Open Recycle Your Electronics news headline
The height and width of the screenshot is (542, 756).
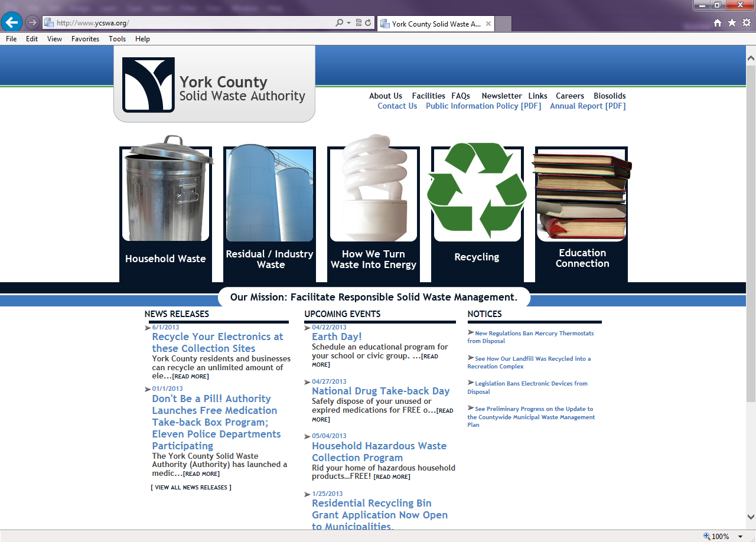(217, 342)
